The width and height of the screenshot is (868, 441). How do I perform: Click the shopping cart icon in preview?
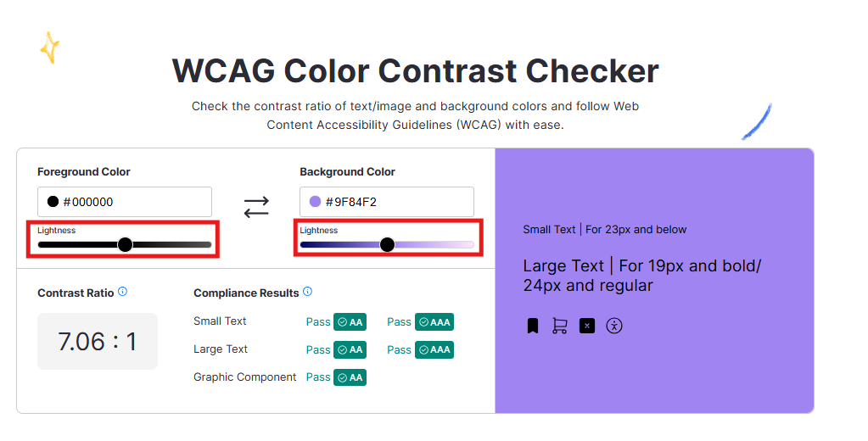click(x=560, y=326)
